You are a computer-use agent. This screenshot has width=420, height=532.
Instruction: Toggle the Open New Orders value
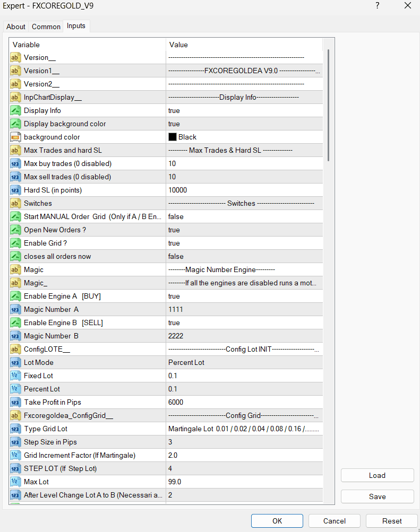244,230
